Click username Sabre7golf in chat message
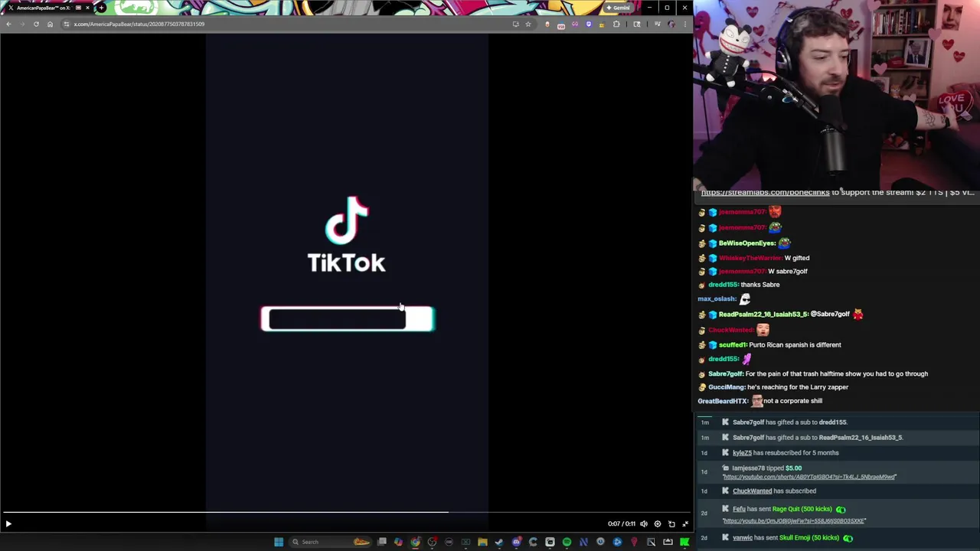Image resolution: width=980 pixels, height=551 pixels. 725,373
